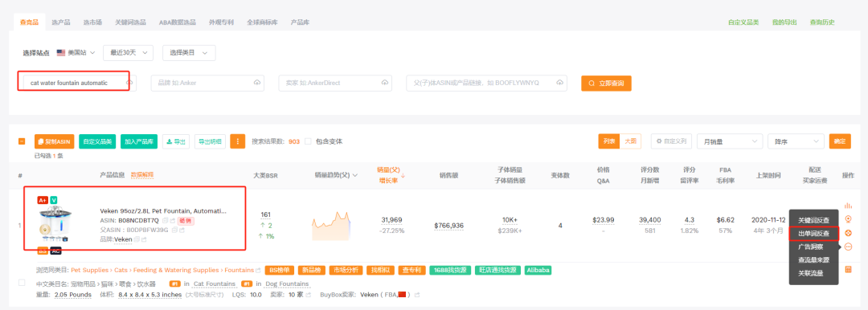
Task: Open the 数据解释 link
Action: tap(142, 175)
